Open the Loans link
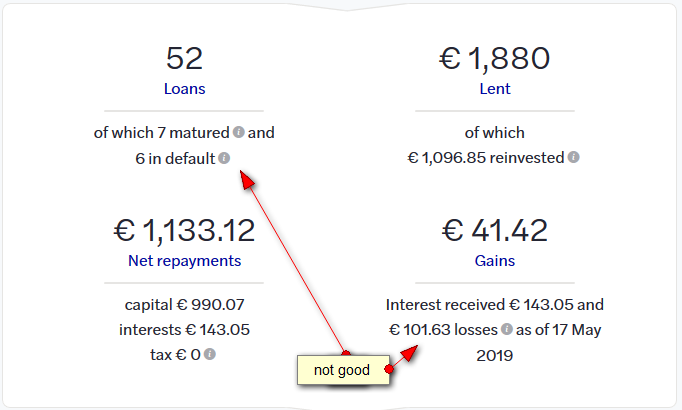682x410 pixels. point(184,89)
